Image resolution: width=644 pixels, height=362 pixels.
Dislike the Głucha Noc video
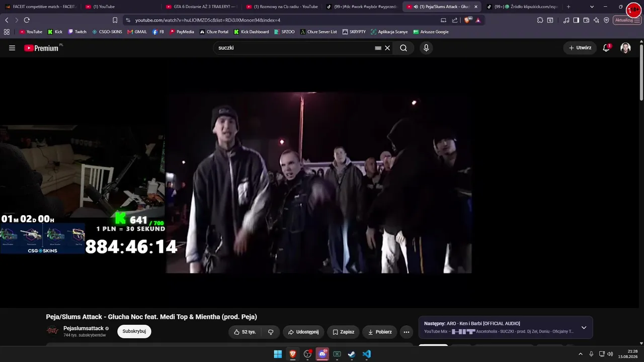click(x=271, y=332)
